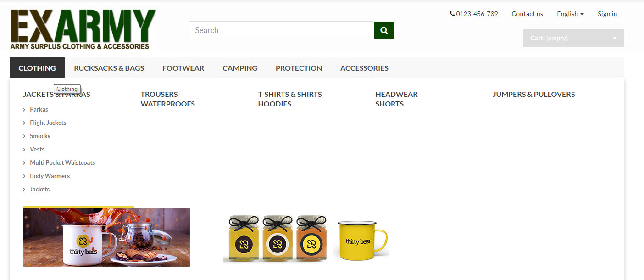Click the chevron arrow beside Body Warmers

point(24,176)
